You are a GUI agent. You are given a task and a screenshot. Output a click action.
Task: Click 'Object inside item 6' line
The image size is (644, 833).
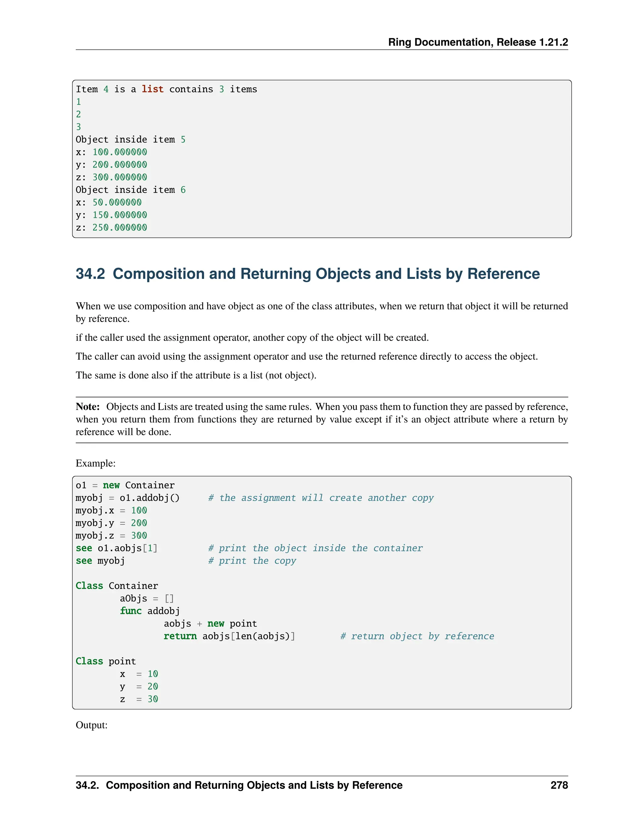tap(130, 190)
